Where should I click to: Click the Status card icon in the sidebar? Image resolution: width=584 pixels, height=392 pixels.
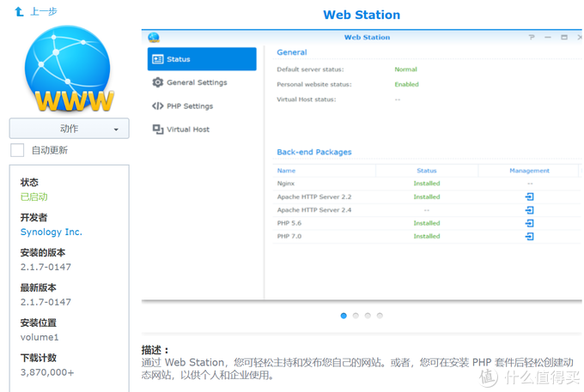coord(158,59)
